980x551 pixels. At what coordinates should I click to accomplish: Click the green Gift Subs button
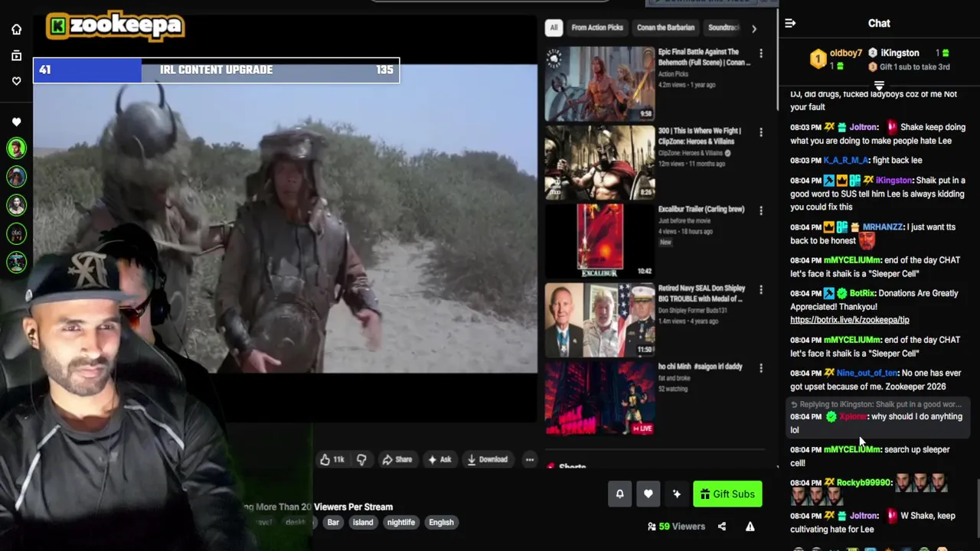tap(727, 494)
